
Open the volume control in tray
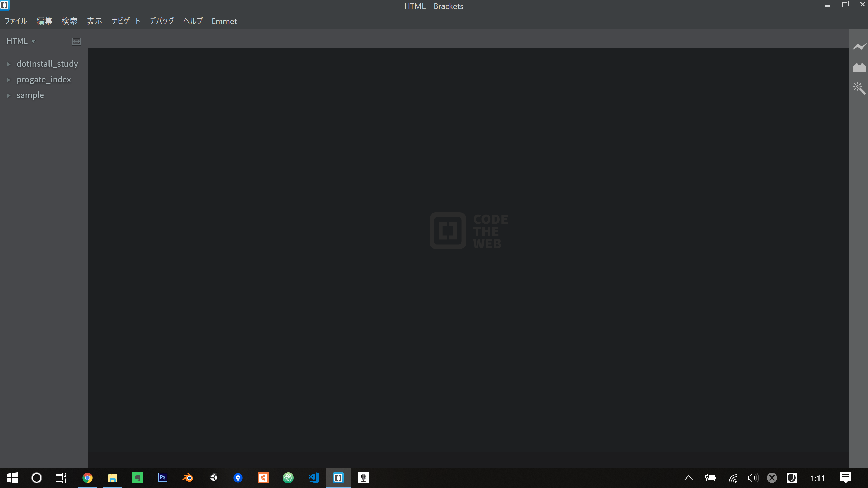pos(753,478)
